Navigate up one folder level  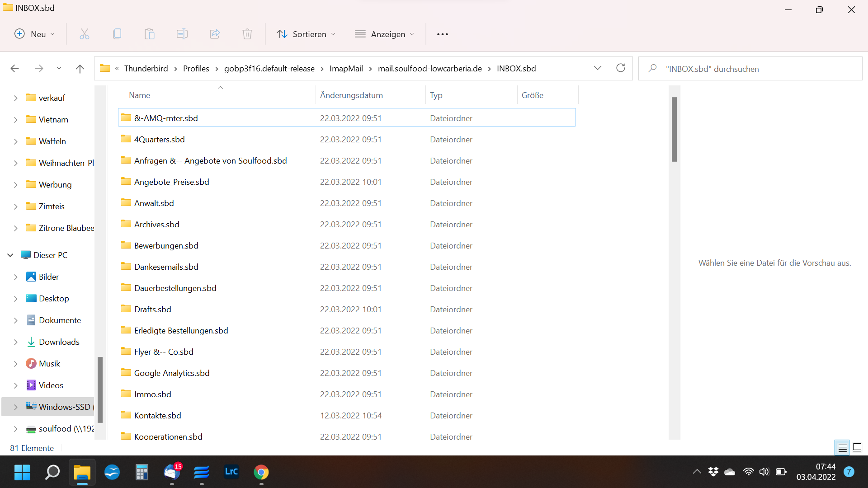pyautogui.click(x=80, y=69)
